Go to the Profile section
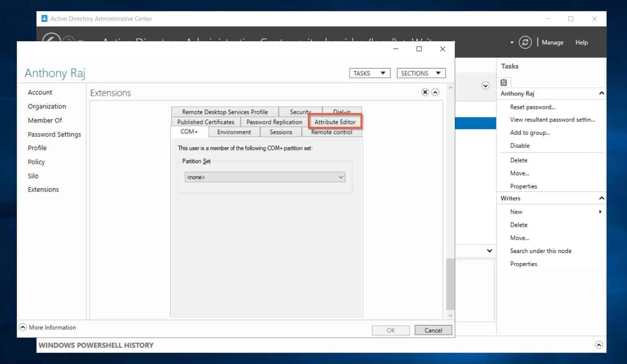Screen dimensions: 627x364 [x=37, y=148]
